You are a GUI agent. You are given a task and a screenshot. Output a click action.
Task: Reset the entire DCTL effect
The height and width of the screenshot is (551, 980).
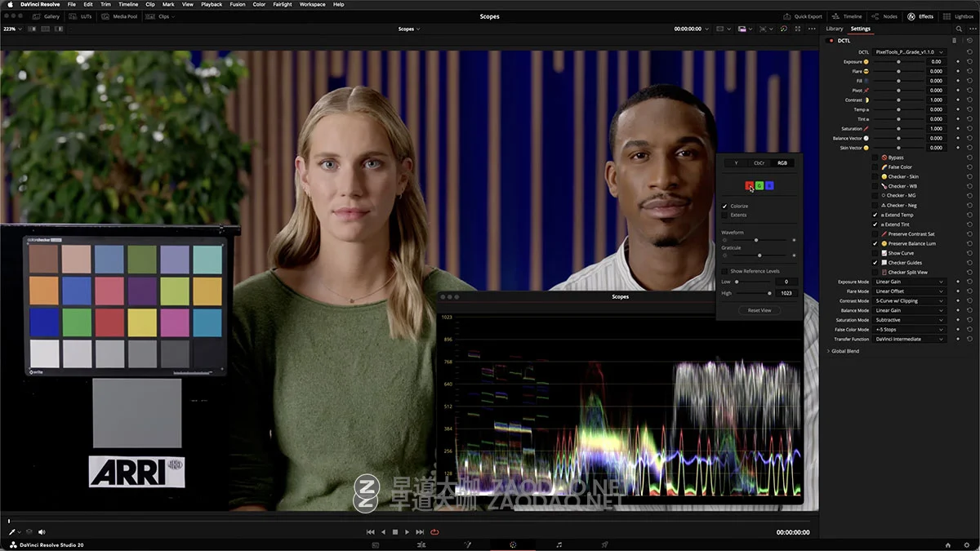click(x=969, y=40)
